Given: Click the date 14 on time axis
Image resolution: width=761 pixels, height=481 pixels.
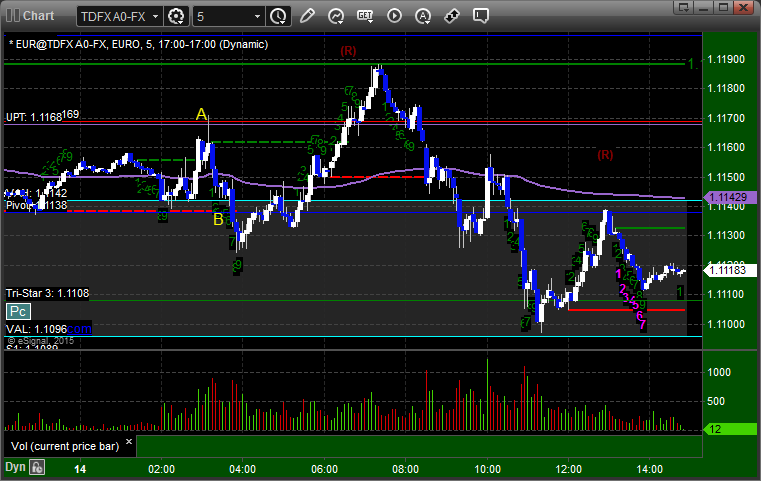Looking at the screenshot, I should (x=80, y=469).
